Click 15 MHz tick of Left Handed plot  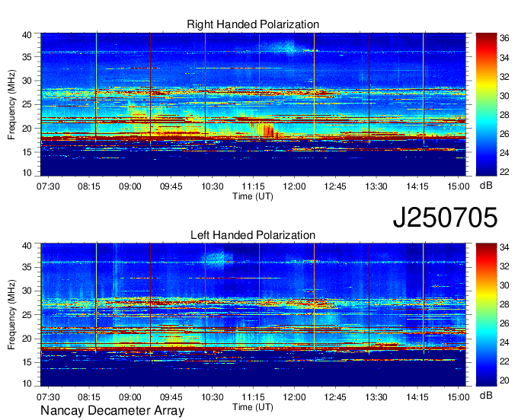[27, 363]
